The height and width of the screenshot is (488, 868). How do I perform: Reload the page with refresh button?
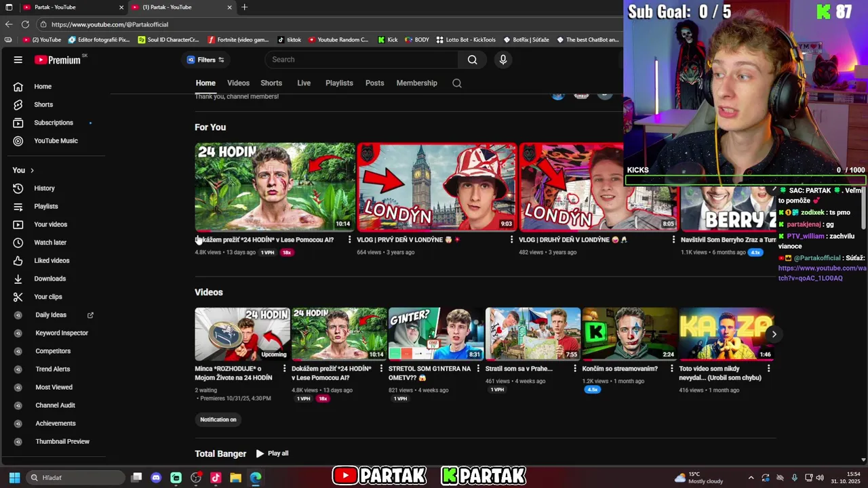[x=26, y=24]
